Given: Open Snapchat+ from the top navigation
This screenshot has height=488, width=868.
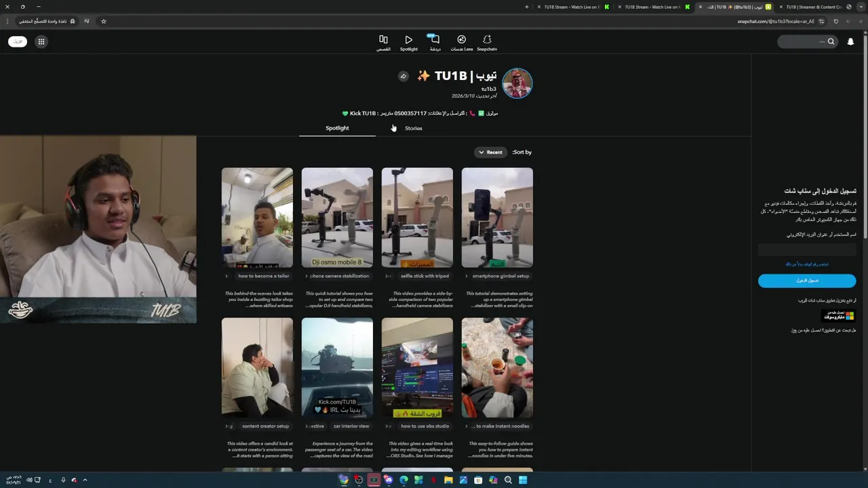Looking at the screenshot, I should click(487, 43).
